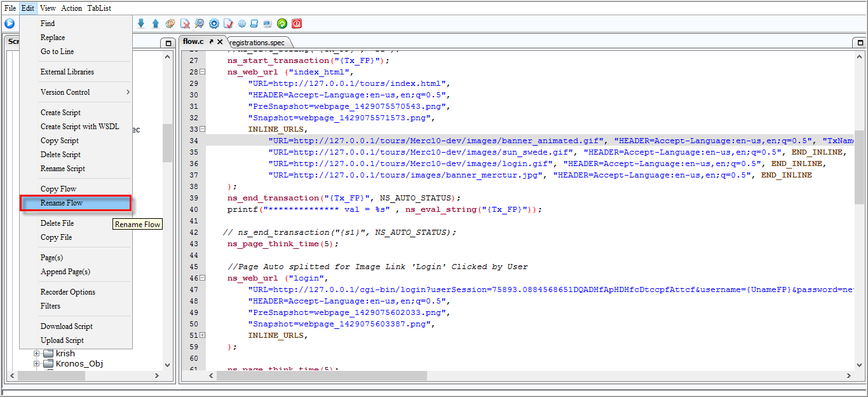The height and width of the screenshot is (397, 868).
Task: Click the editor horizontal scroll left arrow
Action: pos(211,376)
